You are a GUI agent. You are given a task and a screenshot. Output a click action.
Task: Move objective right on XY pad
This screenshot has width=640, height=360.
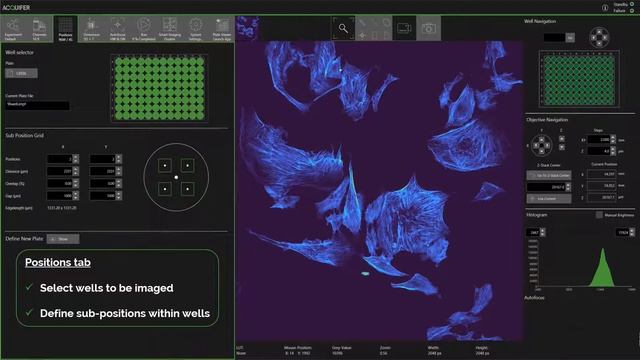(547, 146)
